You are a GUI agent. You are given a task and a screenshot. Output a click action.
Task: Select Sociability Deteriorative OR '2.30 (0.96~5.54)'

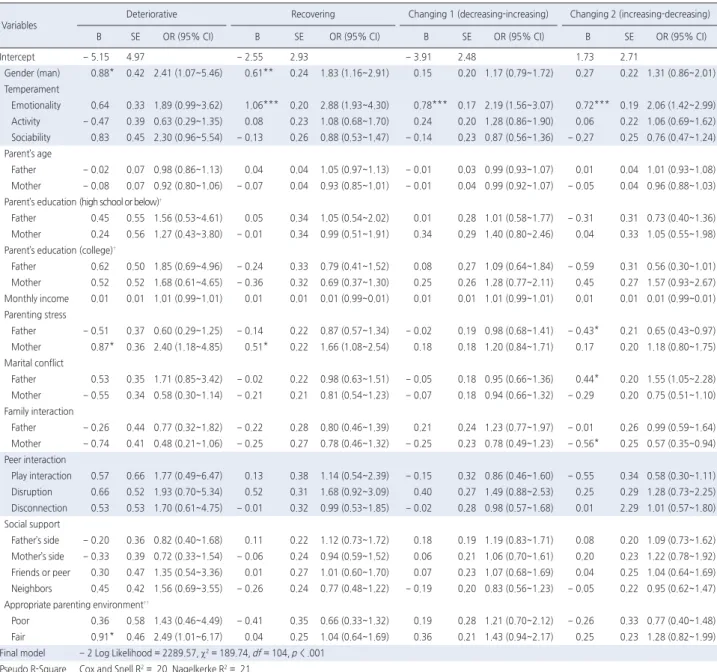(188, 137)
